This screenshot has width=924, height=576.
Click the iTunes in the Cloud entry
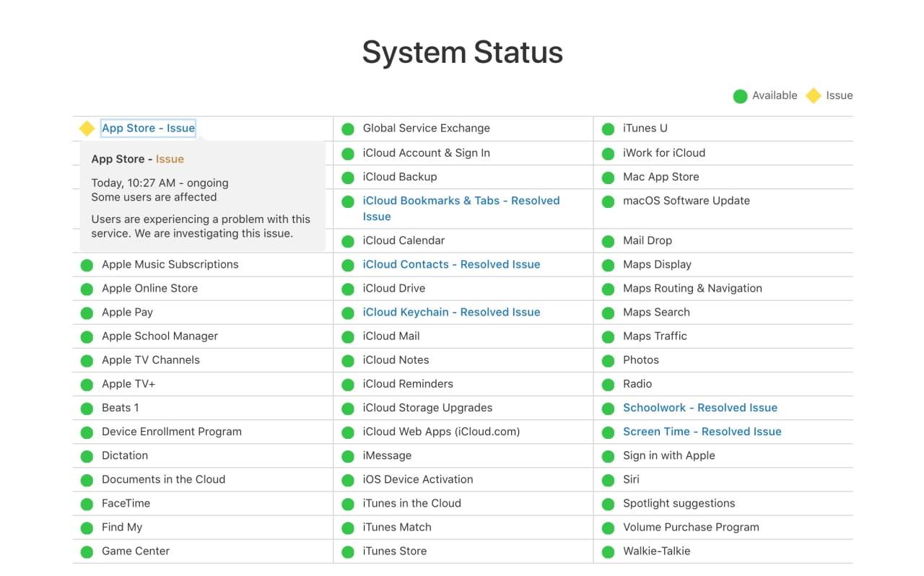[x=411, y=503]
